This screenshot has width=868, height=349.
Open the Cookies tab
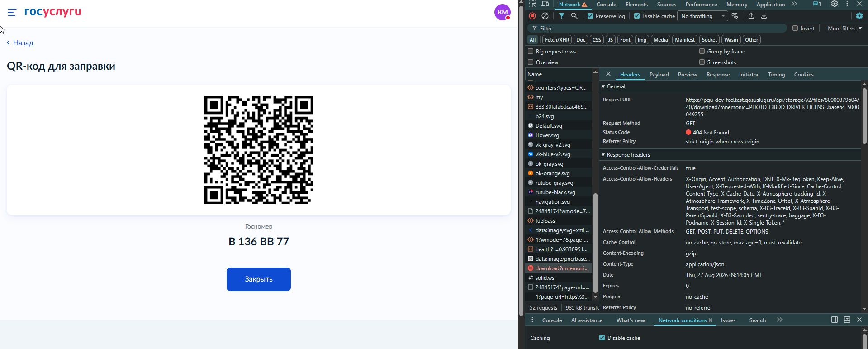(804, 75)
